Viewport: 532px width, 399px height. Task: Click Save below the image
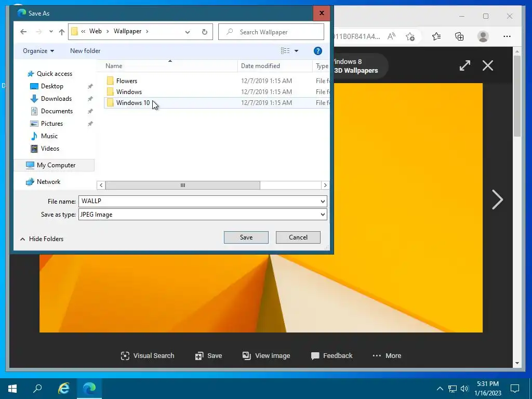208,355
